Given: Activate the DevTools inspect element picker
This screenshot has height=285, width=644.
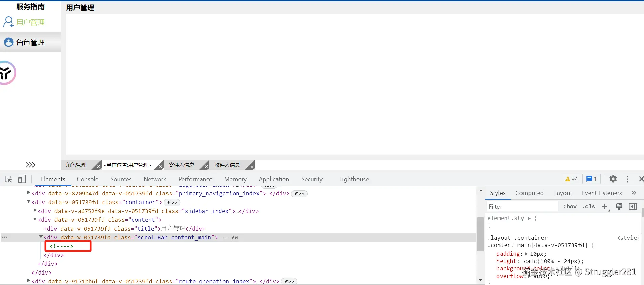Looking at the screenshot, I should (8, 179).
